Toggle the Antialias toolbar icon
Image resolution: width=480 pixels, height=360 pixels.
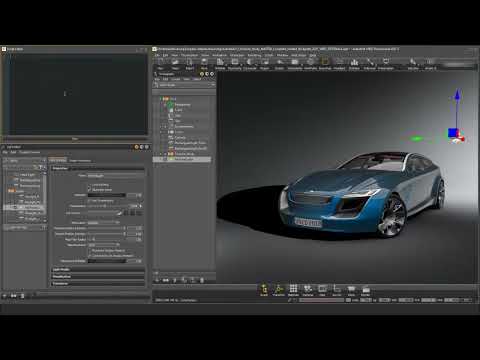[x=220, y=63]
